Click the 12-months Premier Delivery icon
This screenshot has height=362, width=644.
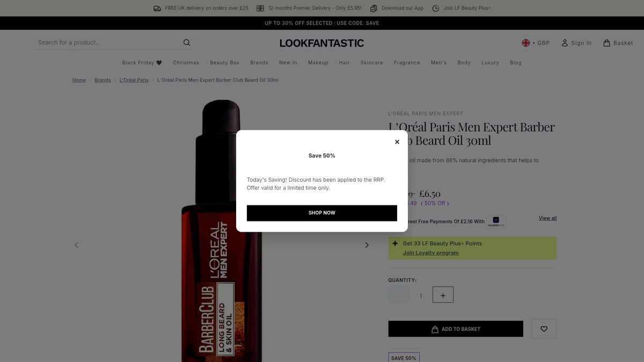pos(260,8)
